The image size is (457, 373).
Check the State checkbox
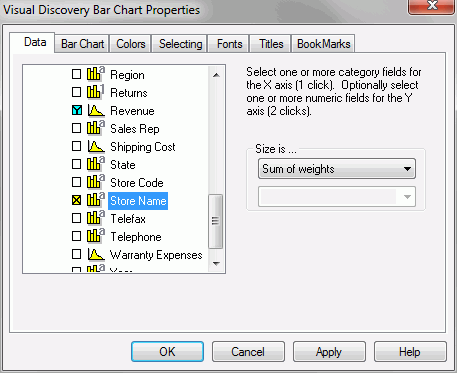[77, 164]
